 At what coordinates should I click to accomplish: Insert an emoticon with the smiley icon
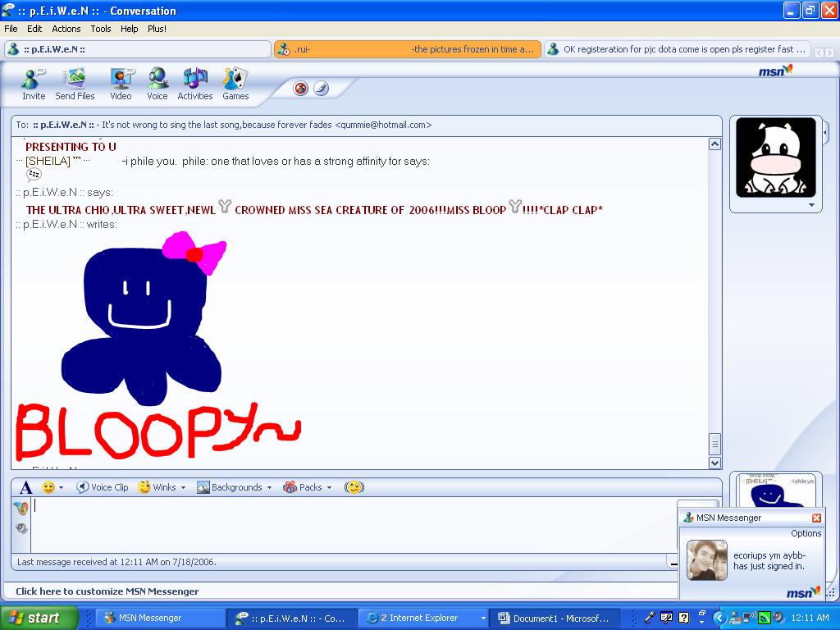tap(48, 487)
